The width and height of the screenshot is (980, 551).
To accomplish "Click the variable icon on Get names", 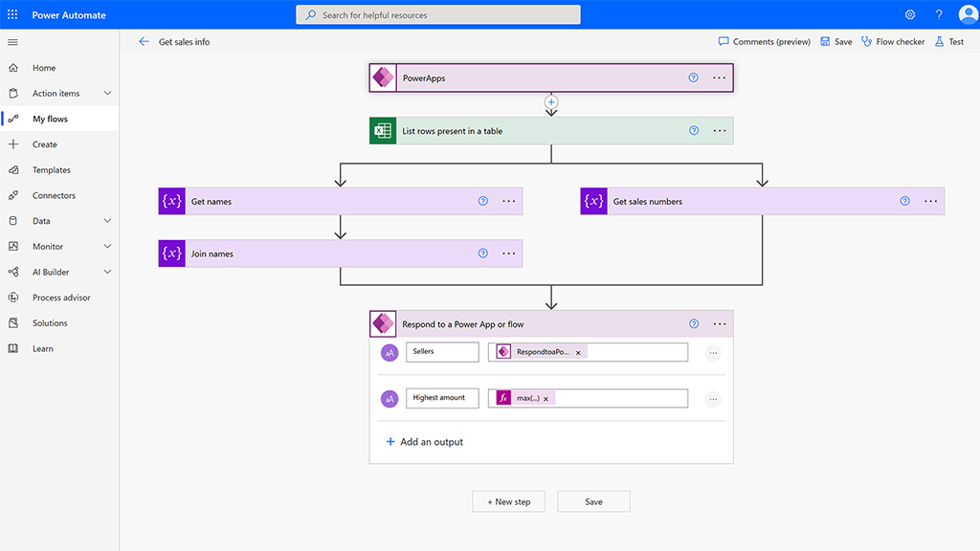I will click(x=172, y=201).
